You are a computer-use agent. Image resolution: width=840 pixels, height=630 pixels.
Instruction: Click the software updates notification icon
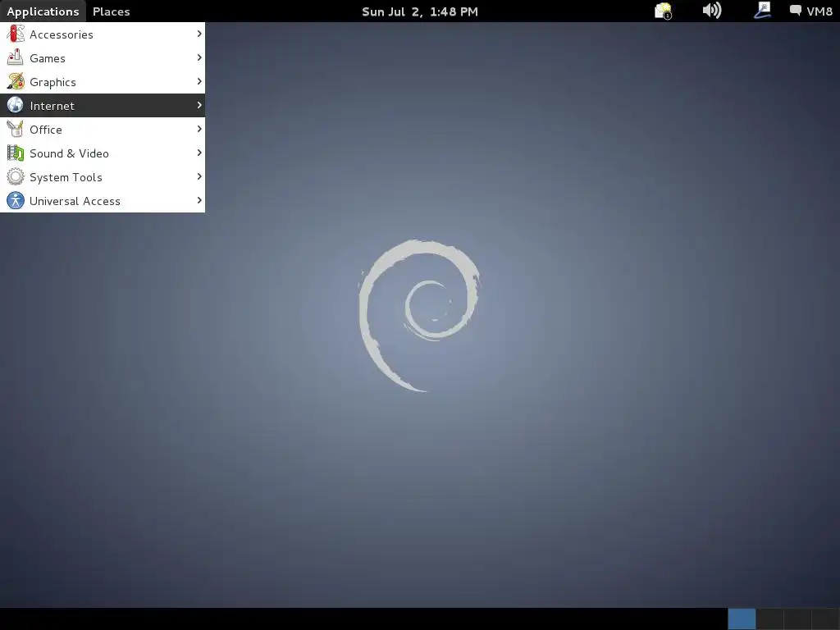point(663,11)
